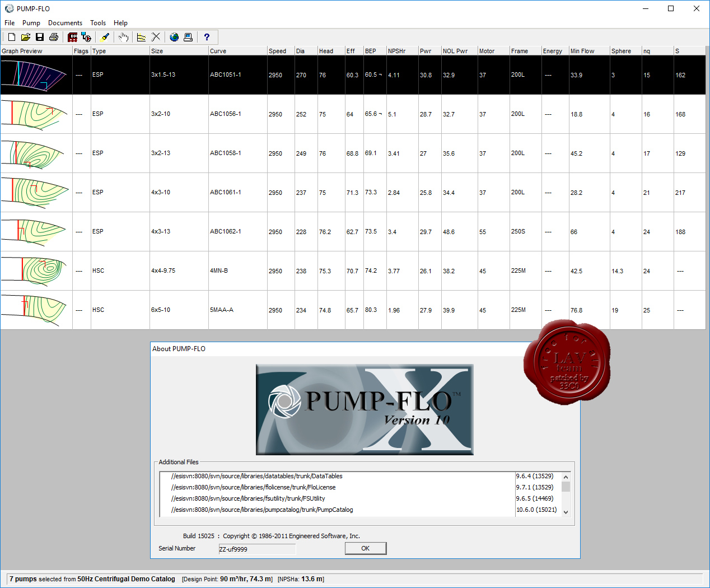The image size is (710, 588).
Task: Sort by the NPSHr column header
Action: click(x=403, y=51)
